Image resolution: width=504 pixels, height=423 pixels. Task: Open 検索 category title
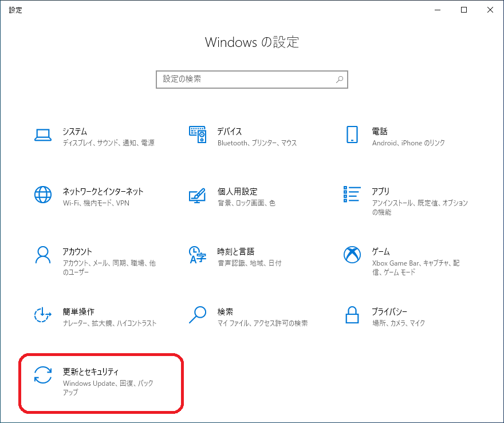click(x=225, y=311)
